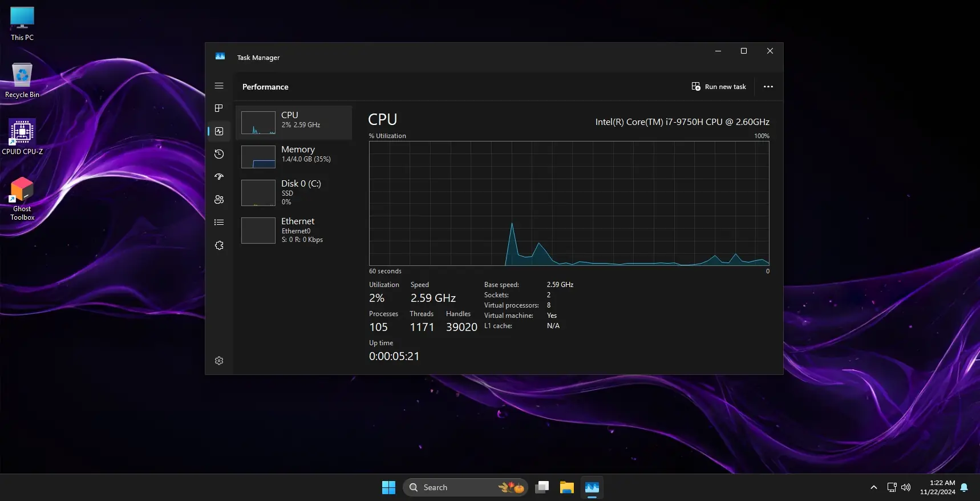
Task: Open Task Manager Settings gear icon
Action: tap(219, 361)
